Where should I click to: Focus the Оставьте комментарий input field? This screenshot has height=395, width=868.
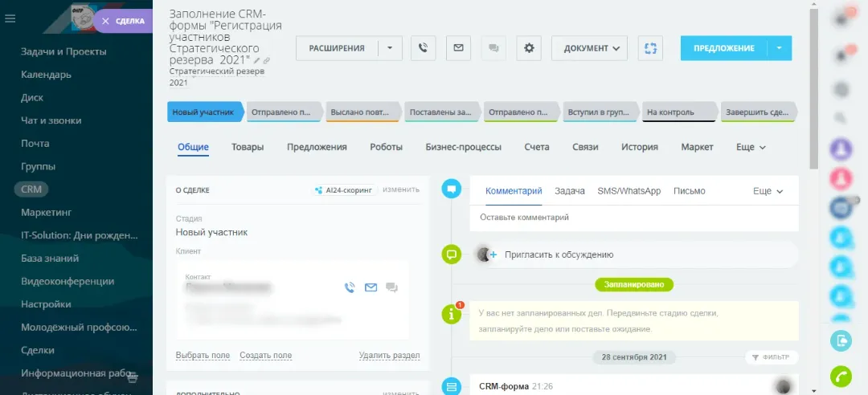point(634,218)
